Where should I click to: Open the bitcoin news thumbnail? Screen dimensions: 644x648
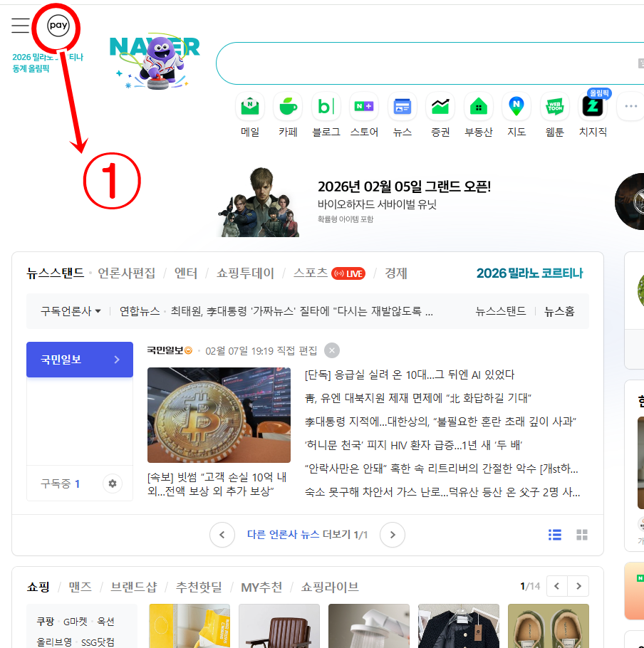point(219,415)
